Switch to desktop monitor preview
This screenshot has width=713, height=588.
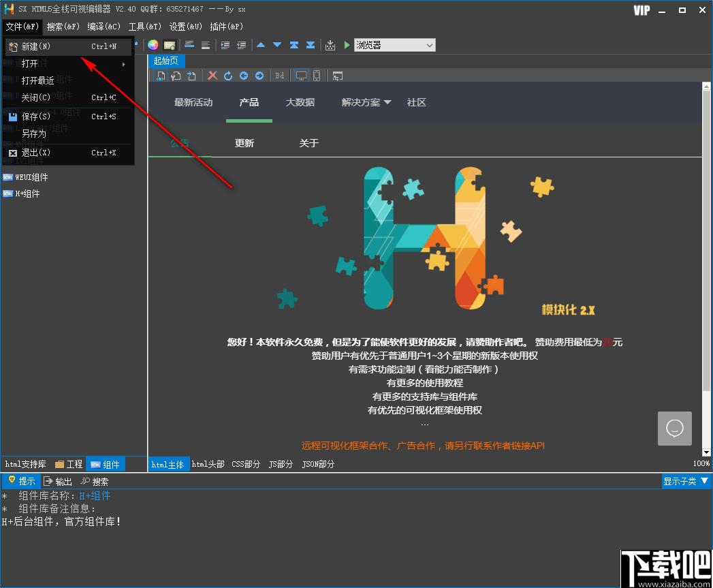[301, 76]
